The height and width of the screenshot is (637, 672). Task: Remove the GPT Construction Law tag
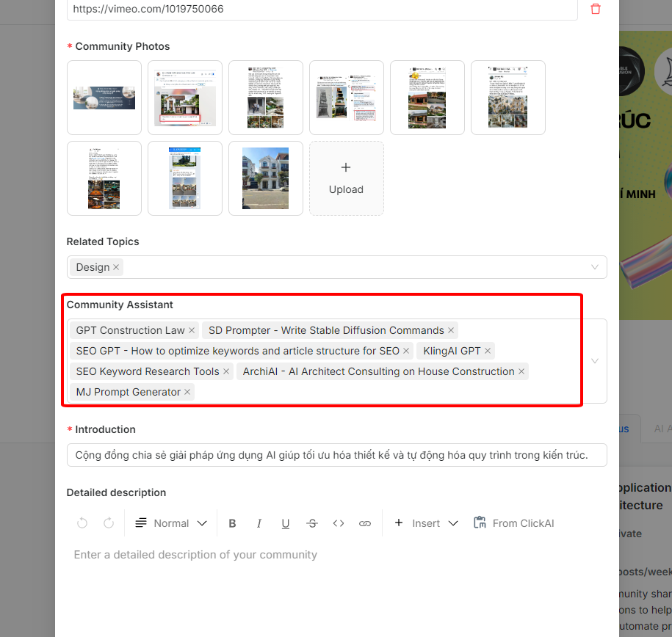[x=192, y=330]
